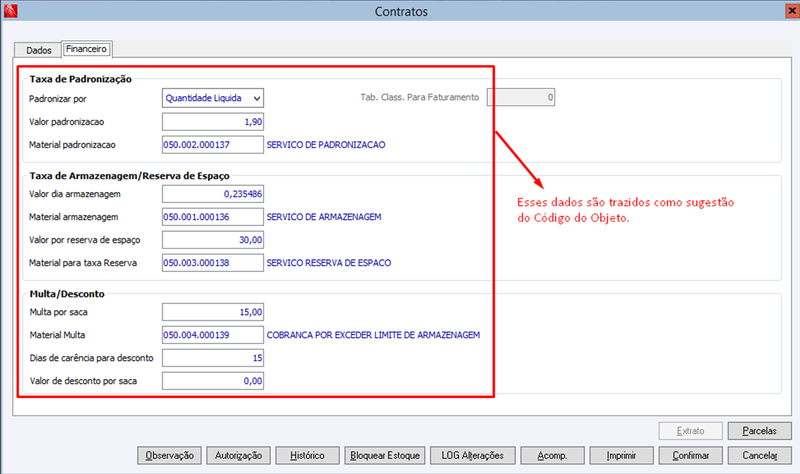Click the Observação button
This screenshot has width=800, height=474.
pos(169,456)
